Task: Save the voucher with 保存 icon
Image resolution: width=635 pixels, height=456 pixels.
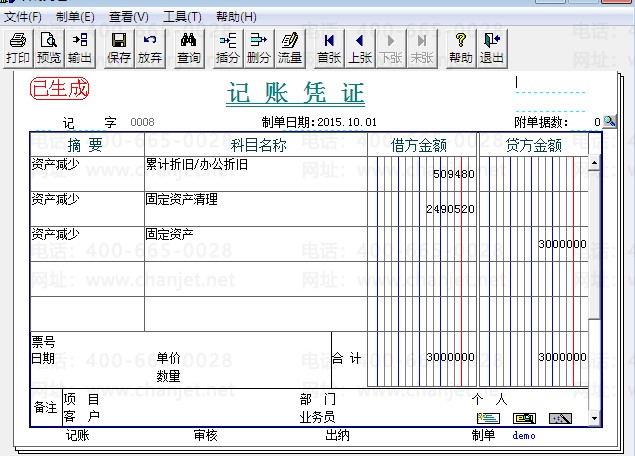Action: pos(119,47)
